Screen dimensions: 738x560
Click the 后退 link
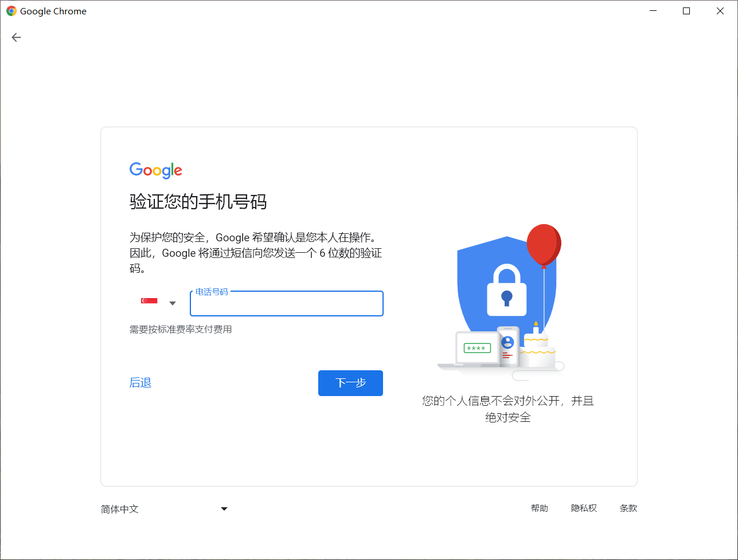tap(140, 383)
